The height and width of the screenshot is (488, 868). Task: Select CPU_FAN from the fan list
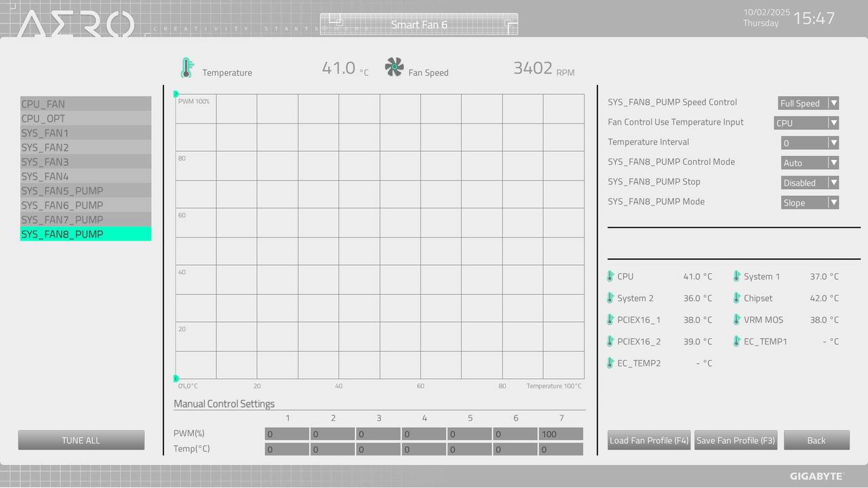tap(85, 104)
